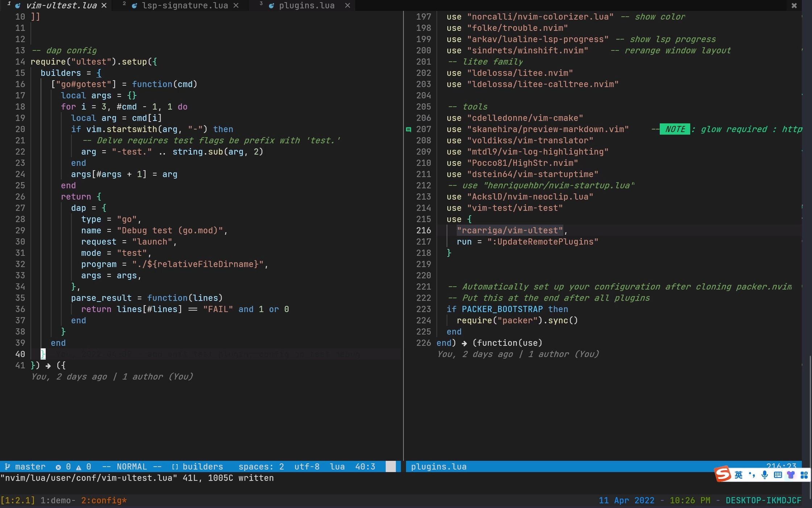Screen dimensions: 812x508
Task: Click the cursor block on line 40
Action: [x=43, y=354]
